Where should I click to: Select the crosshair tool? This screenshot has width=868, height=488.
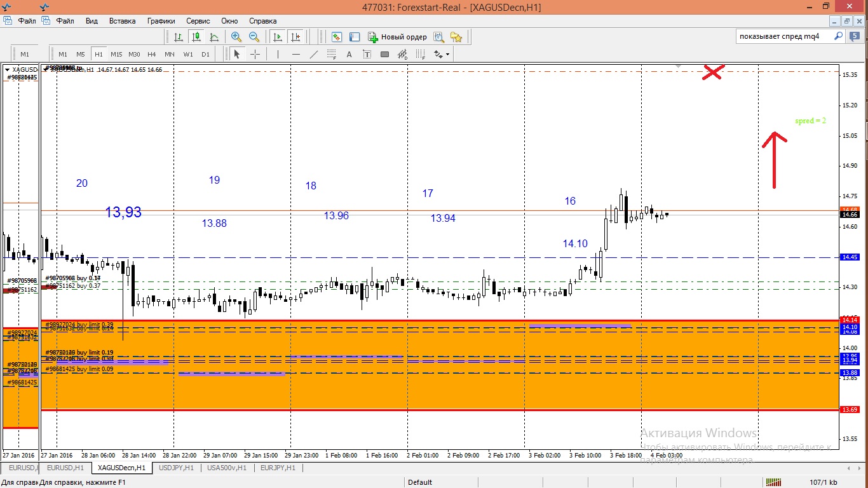[255, 55]
